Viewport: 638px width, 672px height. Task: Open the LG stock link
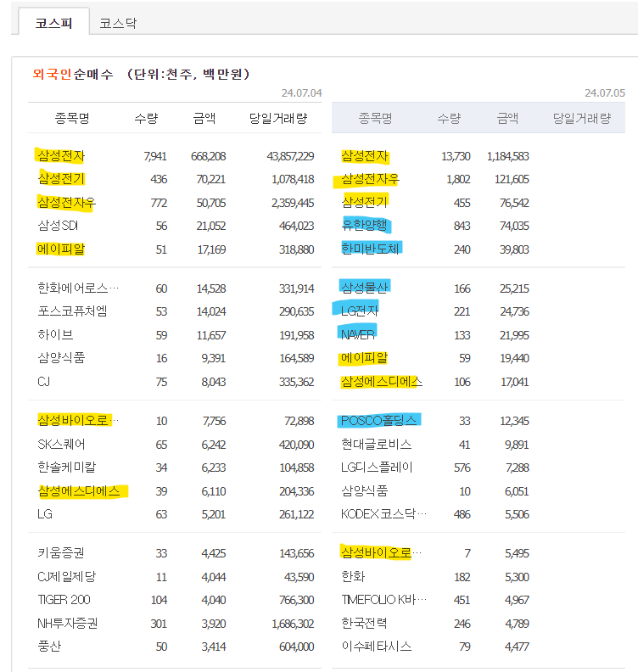click(x=45, y=514)
